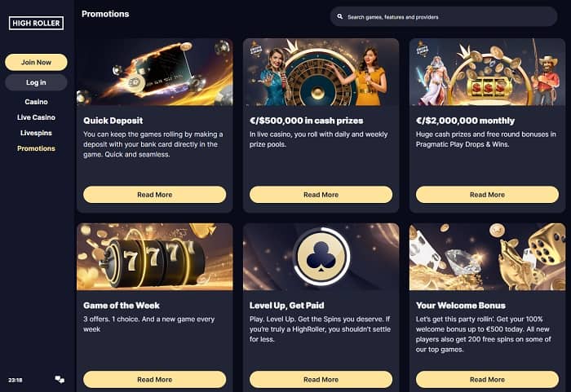Image resolution: width=571 pixels, height=392 pixels.
Task: Open the Welcome Bonus dice image
Action: [487, 257]
